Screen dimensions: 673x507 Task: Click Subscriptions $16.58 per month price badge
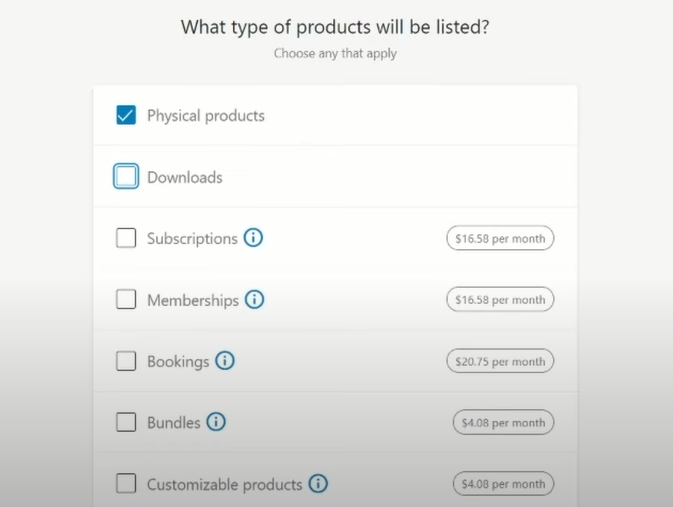pyautogui.click(x=500, y=238)
